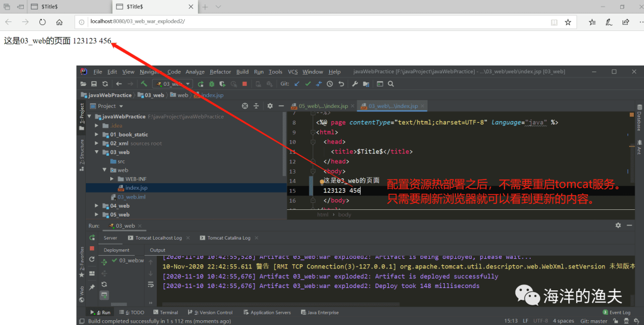The image size is (644, 325).
Task: Click the Build Project hammer icon
Action: click(144, 84)
